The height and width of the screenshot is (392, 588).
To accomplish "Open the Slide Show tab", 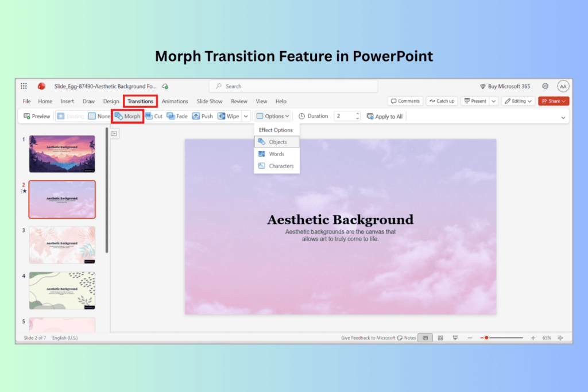I will (x=210, y=101).
